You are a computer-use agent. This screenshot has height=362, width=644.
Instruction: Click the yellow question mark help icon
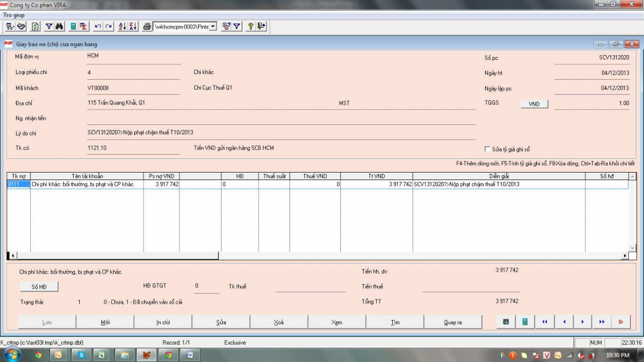coord(251,27)
